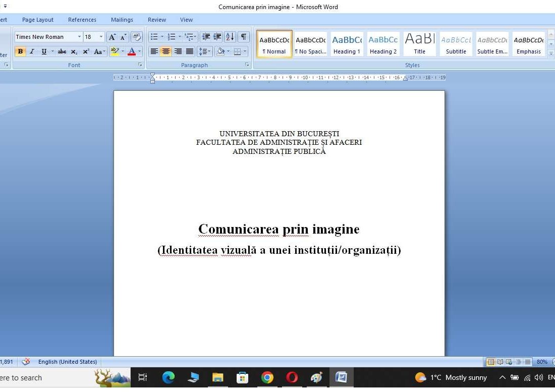555x392 pixels.
Task: Open the Mailings ribbon tab
Action: click(122, 20)
